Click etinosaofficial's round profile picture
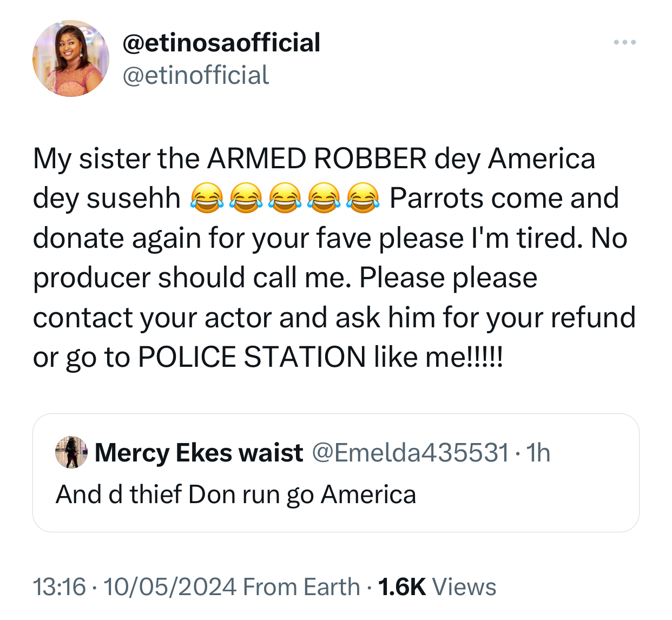 coord(71,58)
